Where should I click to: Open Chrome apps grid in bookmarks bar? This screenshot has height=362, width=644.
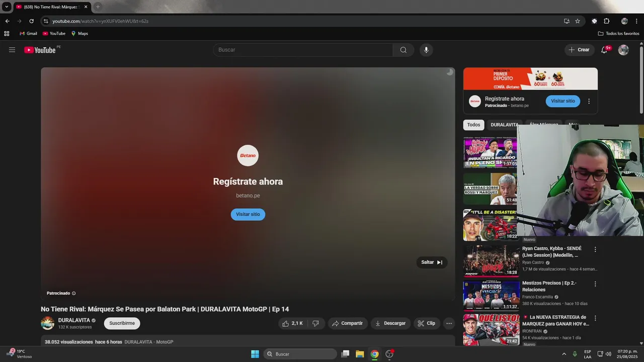tap(7, 34)
